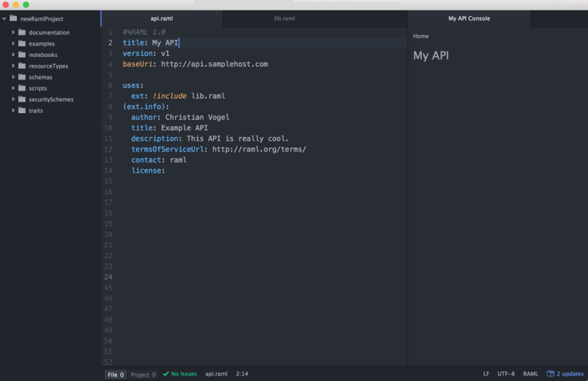Select the scripts folder label
Screen dimensions: 588x381
[38, 88]
